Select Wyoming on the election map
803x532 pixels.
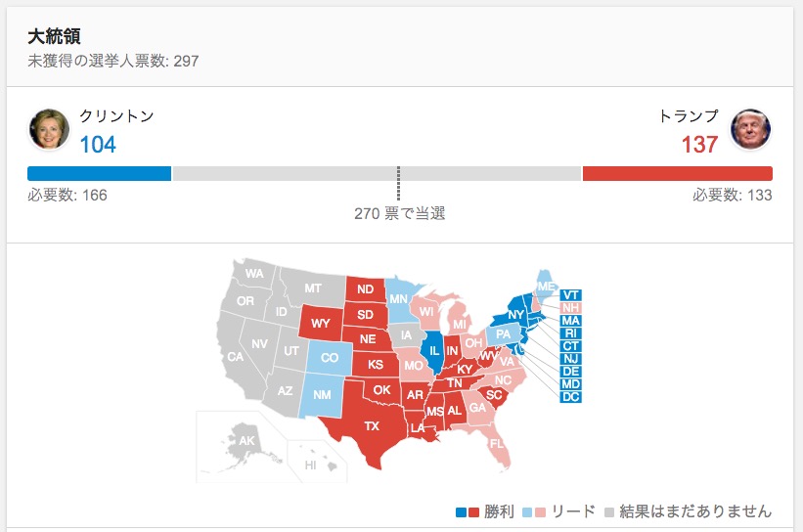(321, 322)
